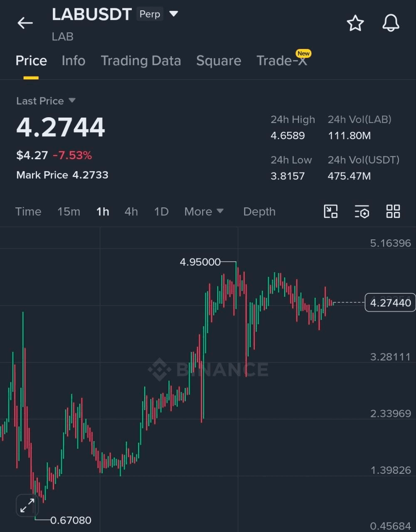This screenshot has width=416, height=532.
Task: Choose the 4h interval
Action: tap(131, 212)
